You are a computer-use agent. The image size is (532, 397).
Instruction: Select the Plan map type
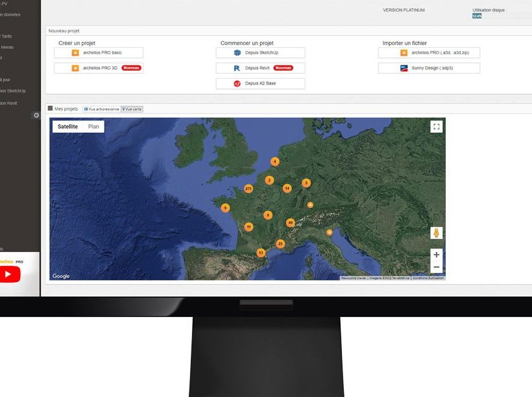(94, 127)
